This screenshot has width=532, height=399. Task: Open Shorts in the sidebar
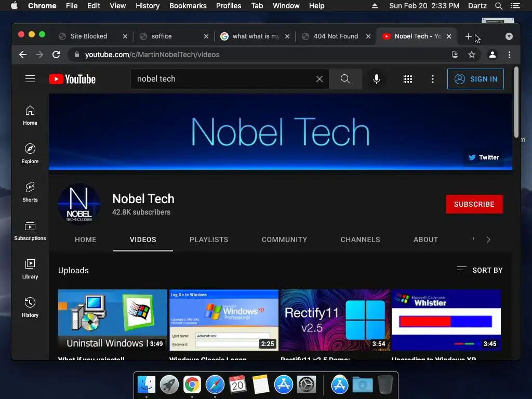point(30,192)
